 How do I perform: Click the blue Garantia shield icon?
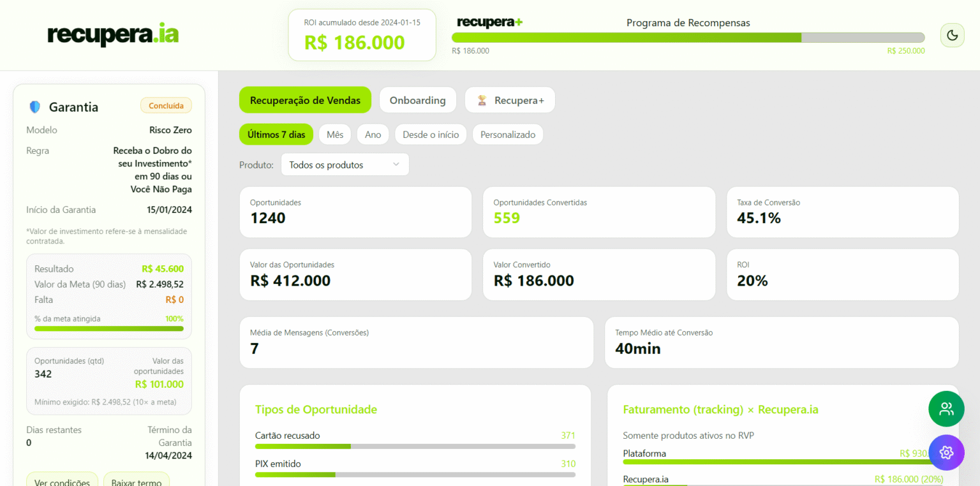click(34, 107)
